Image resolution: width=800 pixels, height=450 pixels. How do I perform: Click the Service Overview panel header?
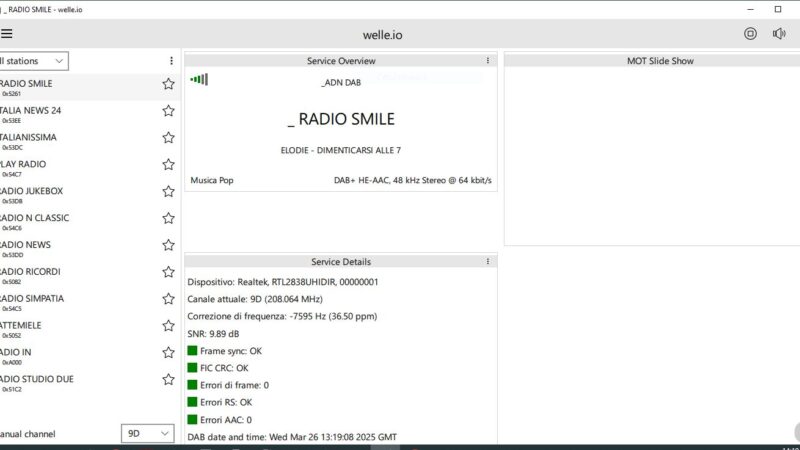point(341,60)
